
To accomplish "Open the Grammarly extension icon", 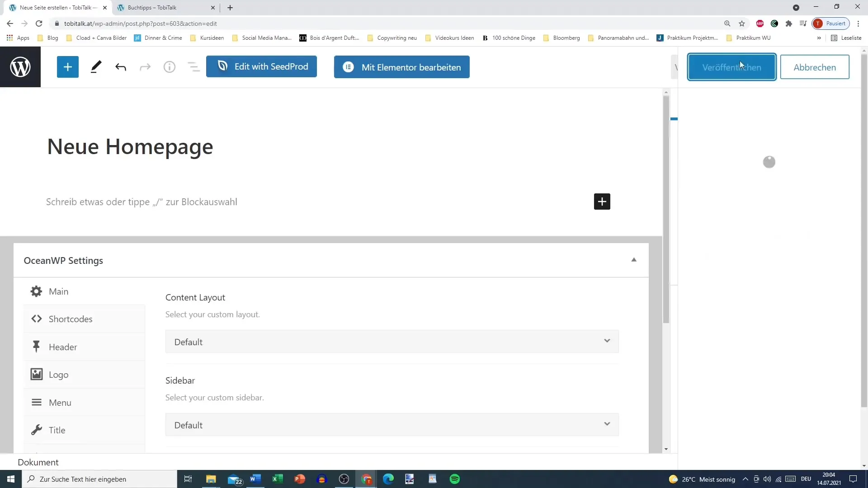I will pos(774,23).
